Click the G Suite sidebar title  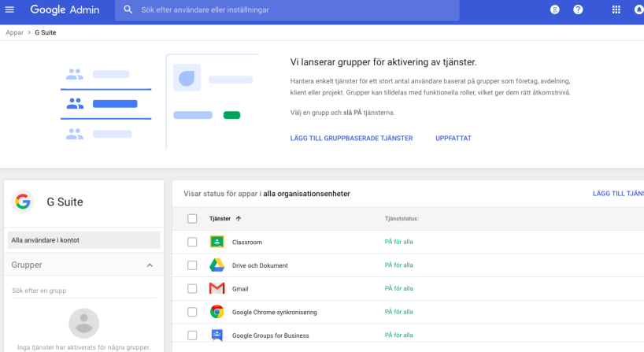point(65,202)
